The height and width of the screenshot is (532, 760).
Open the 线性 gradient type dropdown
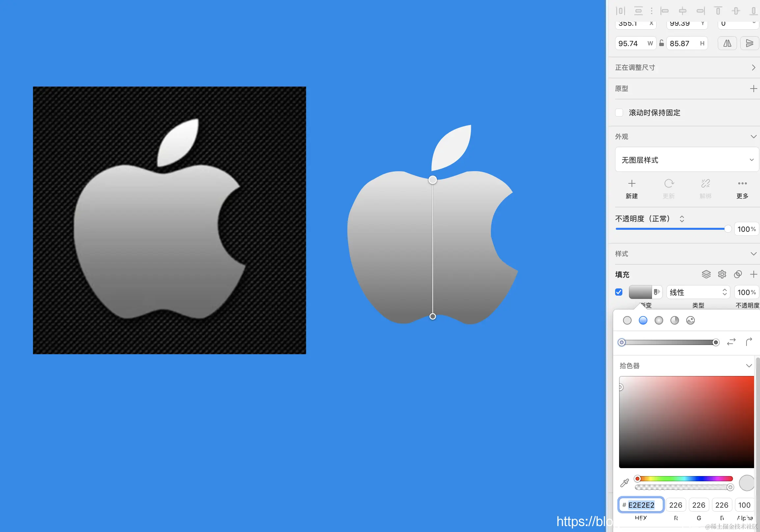pos(698,292)
